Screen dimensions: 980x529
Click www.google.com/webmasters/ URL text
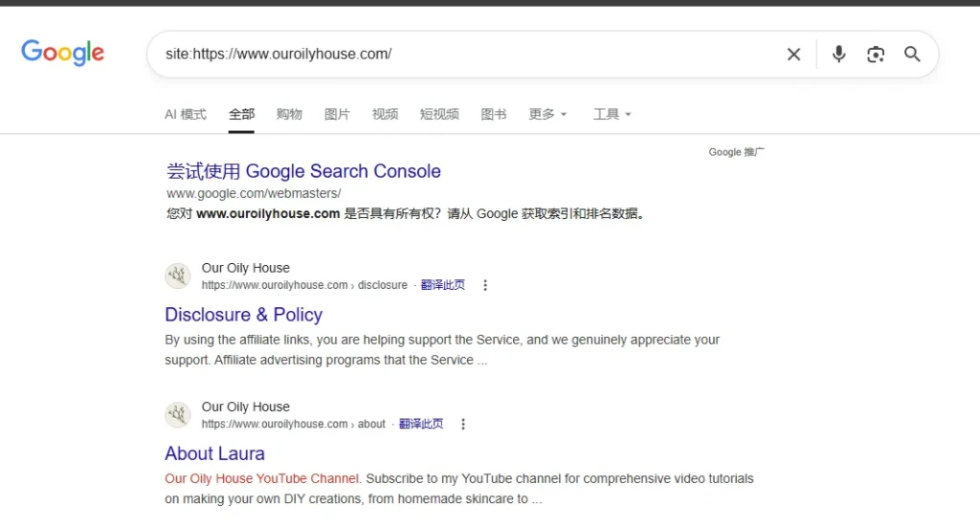[254, 193]
